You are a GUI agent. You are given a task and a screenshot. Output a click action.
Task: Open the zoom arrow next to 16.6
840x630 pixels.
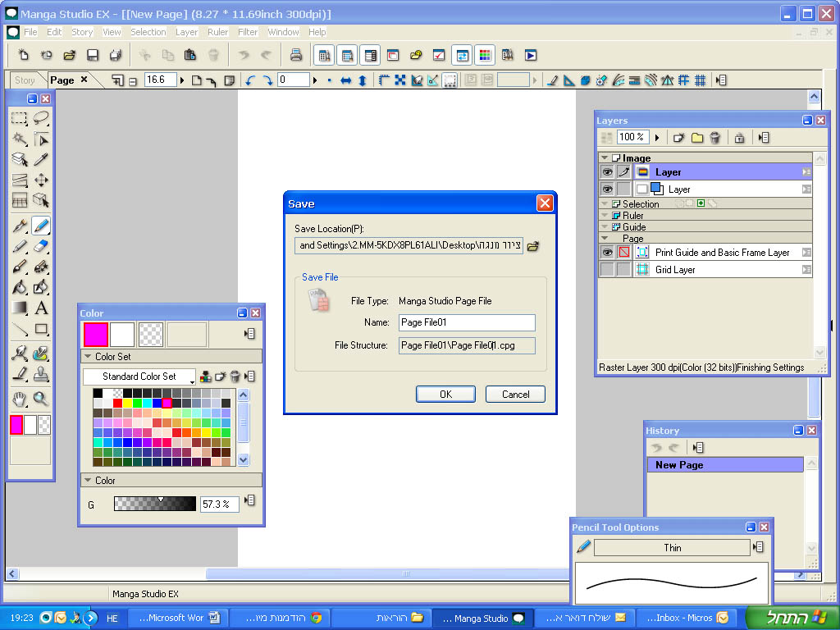182,80
